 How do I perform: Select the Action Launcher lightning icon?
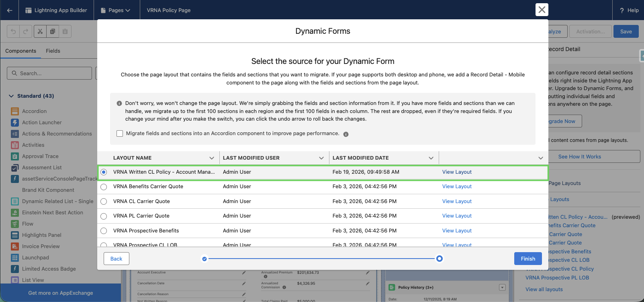pos(15,123)
